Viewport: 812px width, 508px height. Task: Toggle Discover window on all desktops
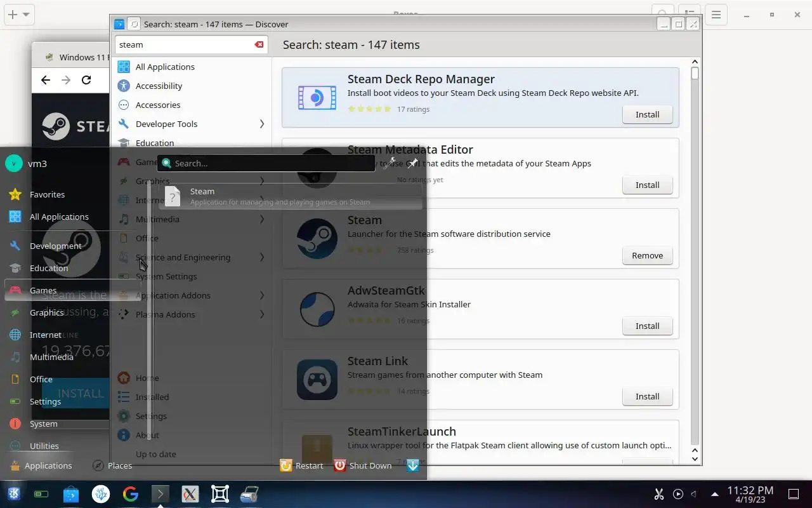[x=134, y=24]
